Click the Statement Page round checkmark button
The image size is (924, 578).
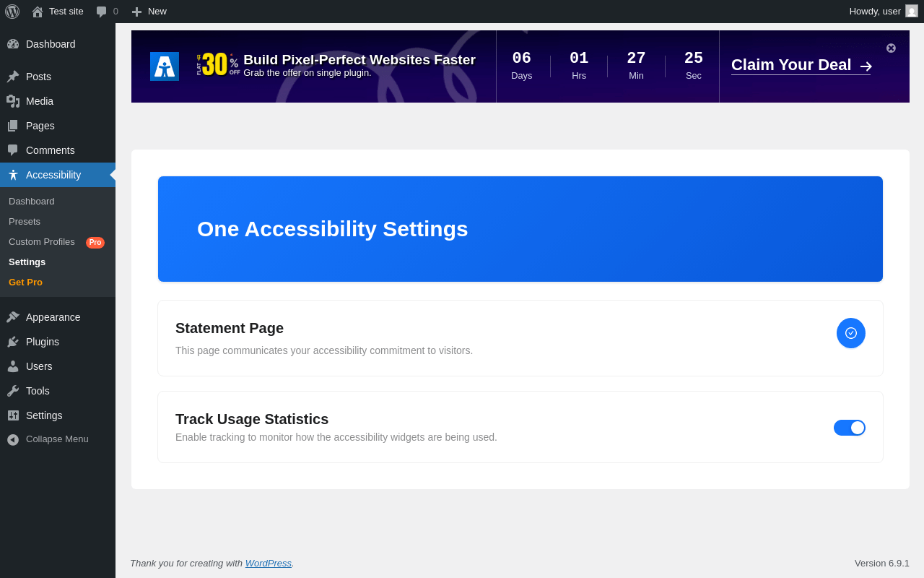[851, 333]
